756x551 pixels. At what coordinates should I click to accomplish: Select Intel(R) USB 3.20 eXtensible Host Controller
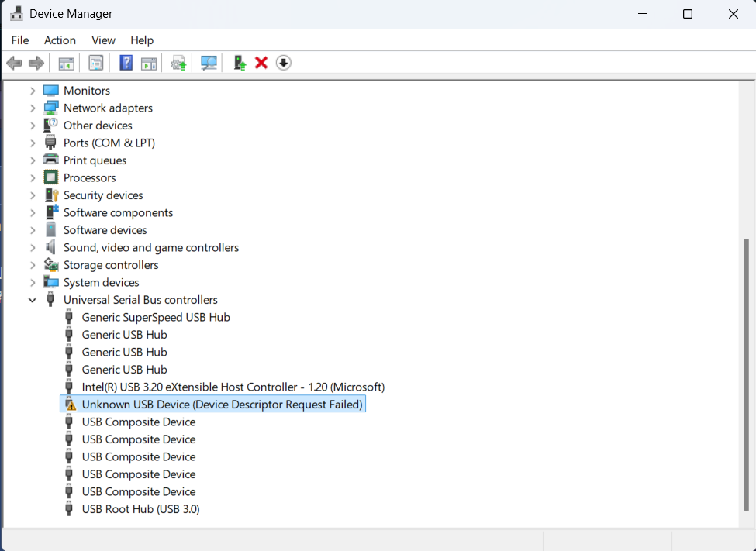click(x=233, y=387)
